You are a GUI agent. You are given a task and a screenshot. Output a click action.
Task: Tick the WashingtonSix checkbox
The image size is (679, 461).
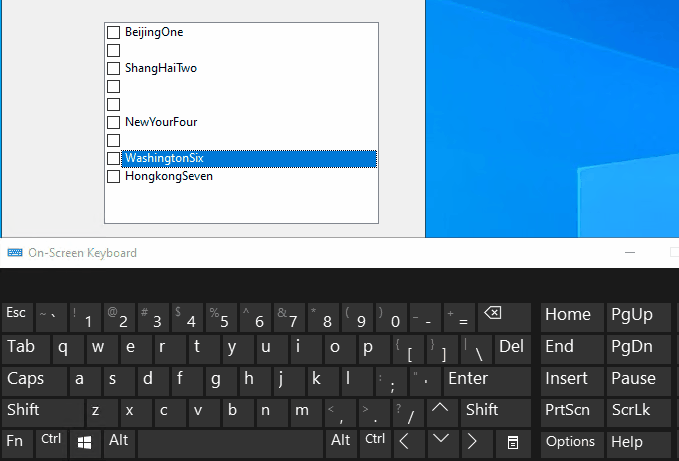tap(113, 158)
